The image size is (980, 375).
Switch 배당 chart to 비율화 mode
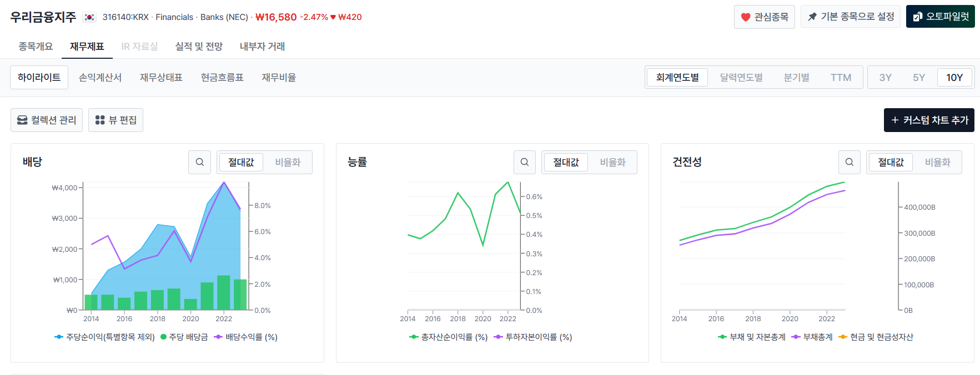click(x=288, y=162)
